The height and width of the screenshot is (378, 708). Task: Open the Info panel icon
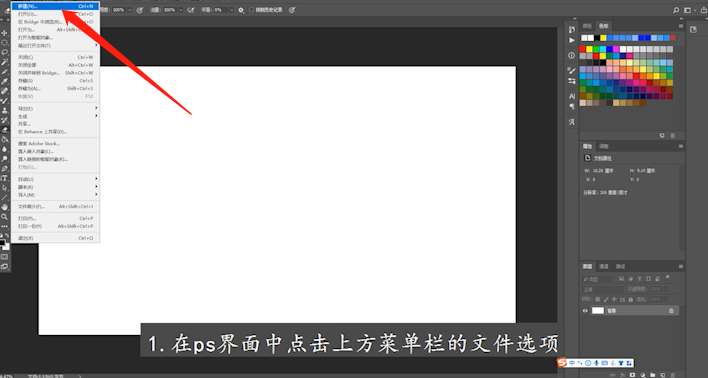point(572,56)
